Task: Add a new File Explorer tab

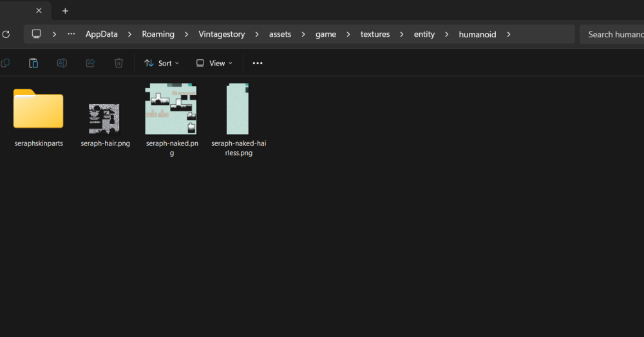Action: (x=65, y=11)
